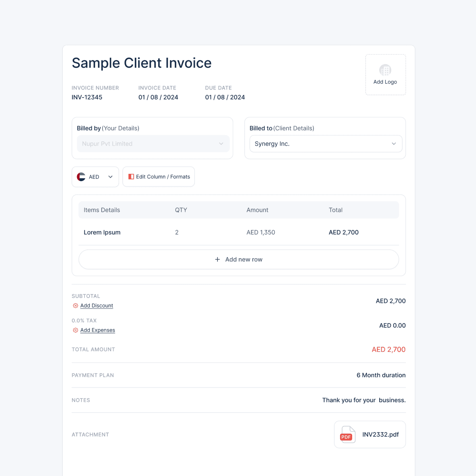Image resolution: width=476 pixels, height=476 pixels.
Task: Open the Synergy Inc. client dropdown
Action: click(x=326, y=144)
